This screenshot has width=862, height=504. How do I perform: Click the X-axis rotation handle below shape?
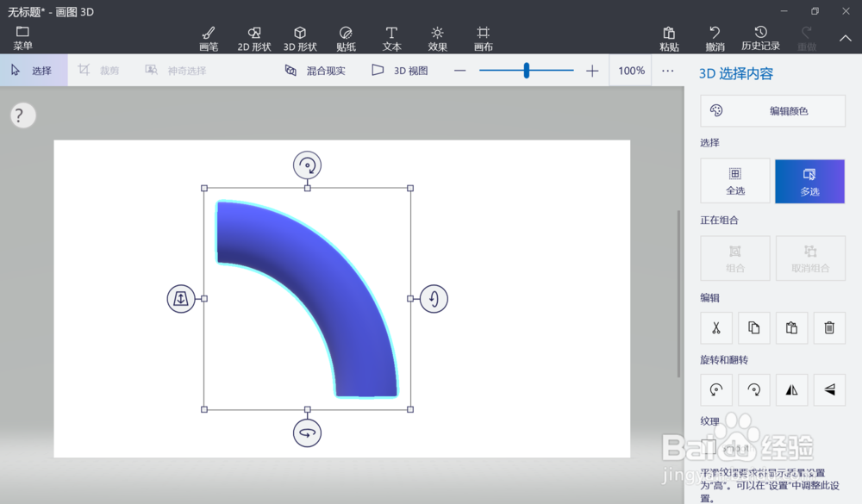click(x=308, y=433)
